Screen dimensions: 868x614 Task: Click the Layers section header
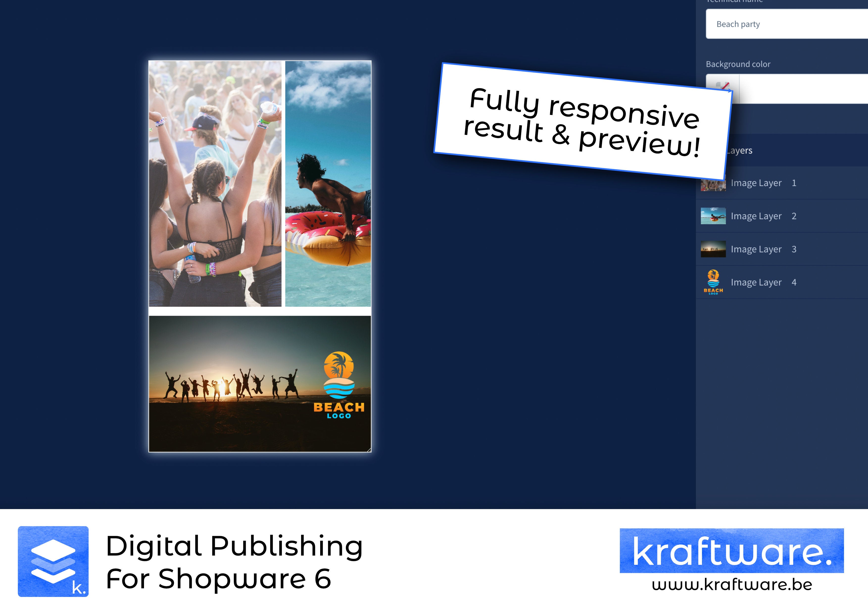(x=782, y=150)
